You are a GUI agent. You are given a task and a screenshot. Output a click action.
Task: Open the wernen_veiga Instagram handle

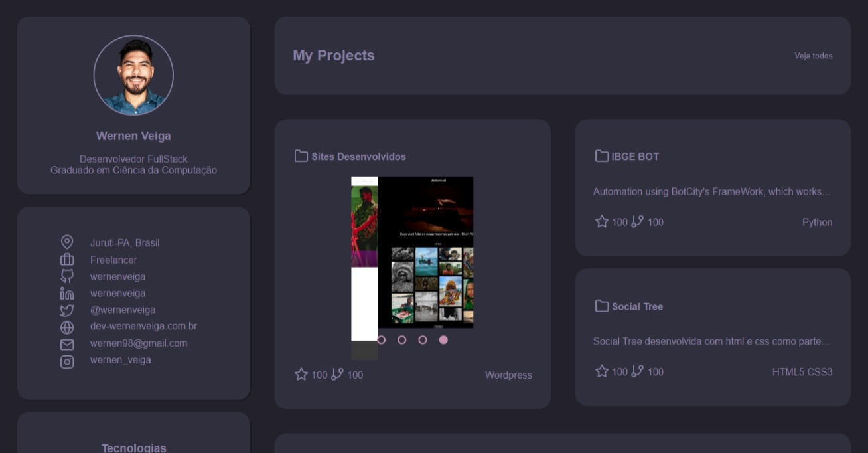coord(121,360)
